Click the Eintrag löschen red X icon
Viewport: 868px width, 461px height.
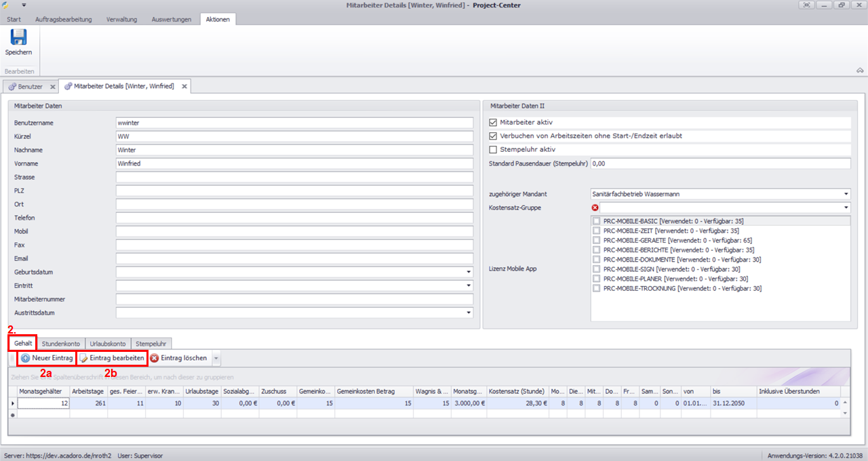pos(155,358)
